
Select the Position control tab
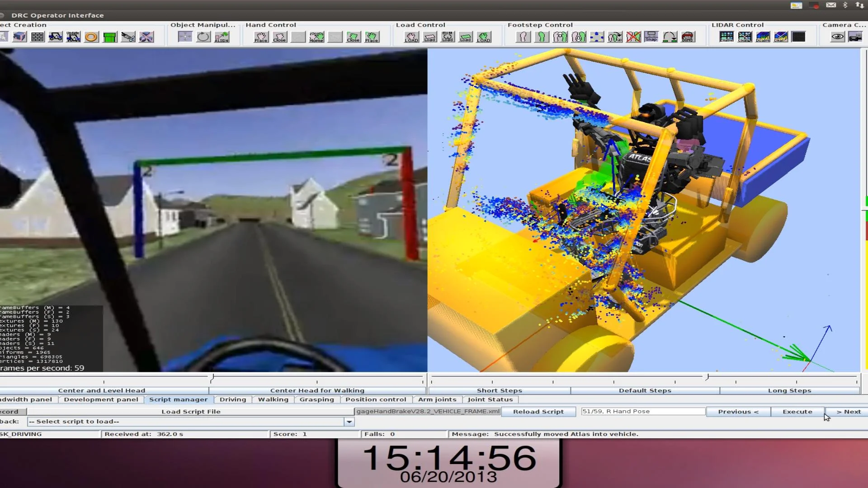tap(376, 399)
